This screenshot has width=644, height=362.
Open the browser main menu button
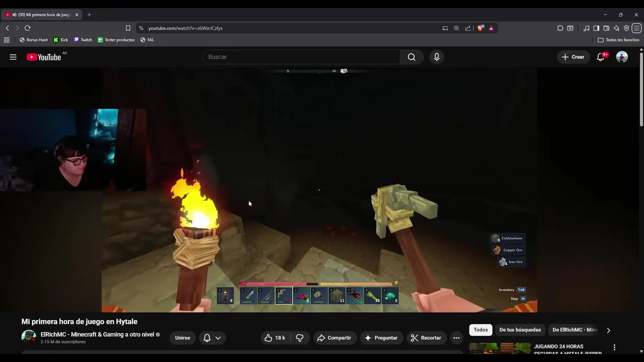click(x=636, y=28)
